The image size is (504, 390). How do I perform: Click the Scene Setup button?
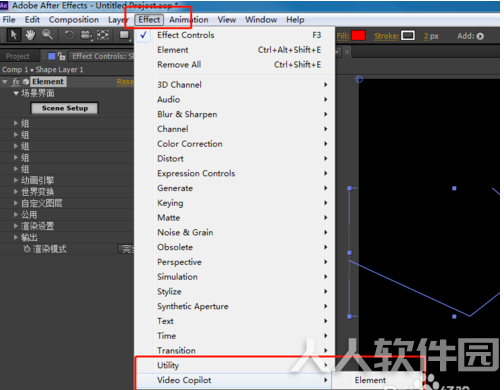point(65,108)
